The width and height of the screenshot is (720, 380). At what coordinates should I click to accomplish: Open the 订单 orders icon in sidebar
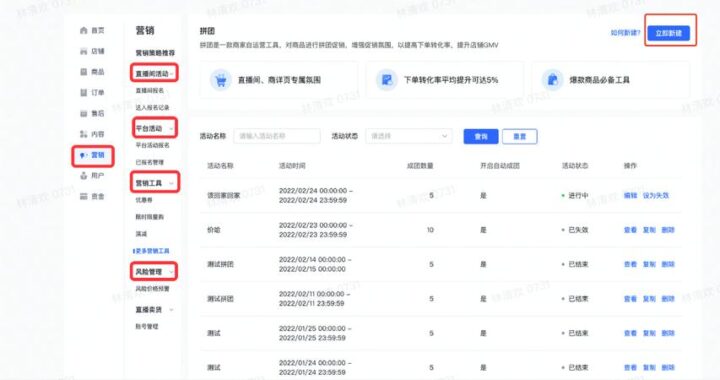point(84,93)
